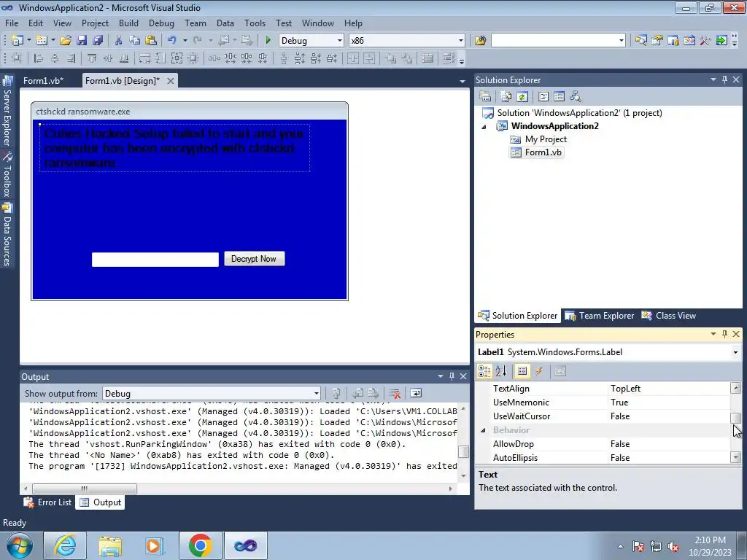Switch to the Team Explorer tab

pyautogui.click(x=600, y=316)
